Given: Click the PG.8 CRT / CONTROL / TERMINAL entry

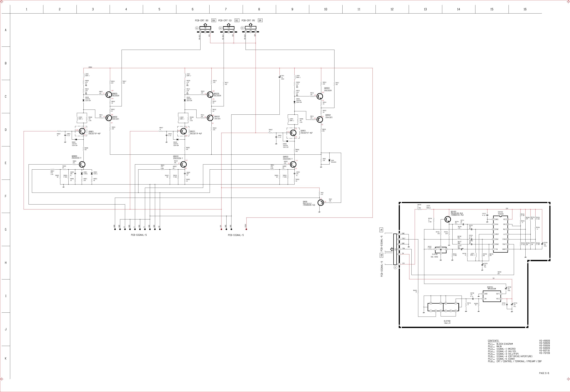Looking at the screenshot, I should (x=515, y=361).
